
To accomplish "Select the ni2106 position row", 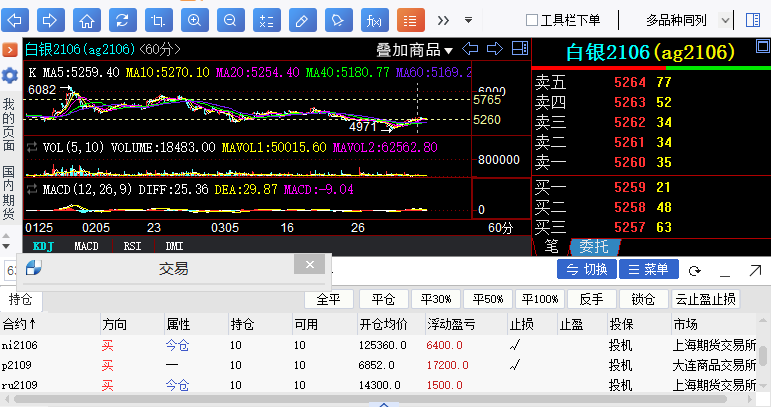I will (379, 346).
